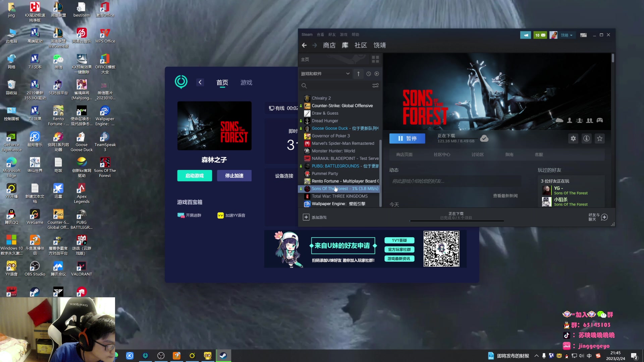Open VALORANT desktop shortcut

[x=82, y=269]
